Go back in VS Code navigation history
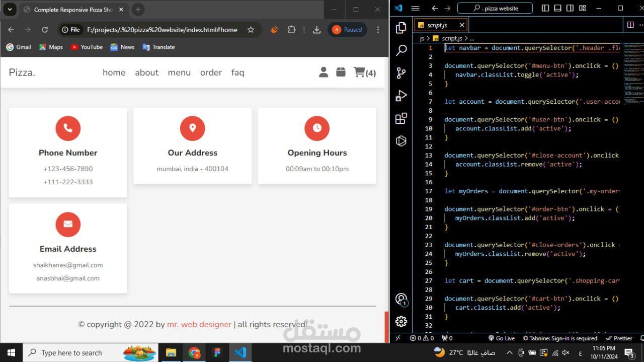This screenshot has height=362, width=644. click(x=435, y=8)
